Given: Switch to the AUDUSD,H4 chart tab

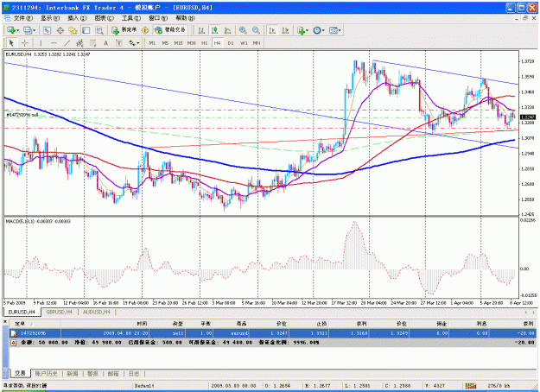Looking at the screenshot, I should 97,312.
